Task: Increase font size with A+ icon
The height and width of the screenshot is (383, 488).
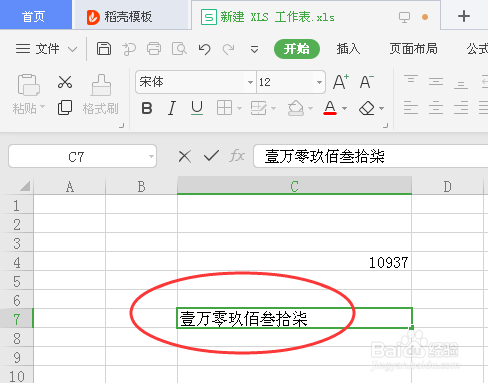Action: tap(341, 82)
